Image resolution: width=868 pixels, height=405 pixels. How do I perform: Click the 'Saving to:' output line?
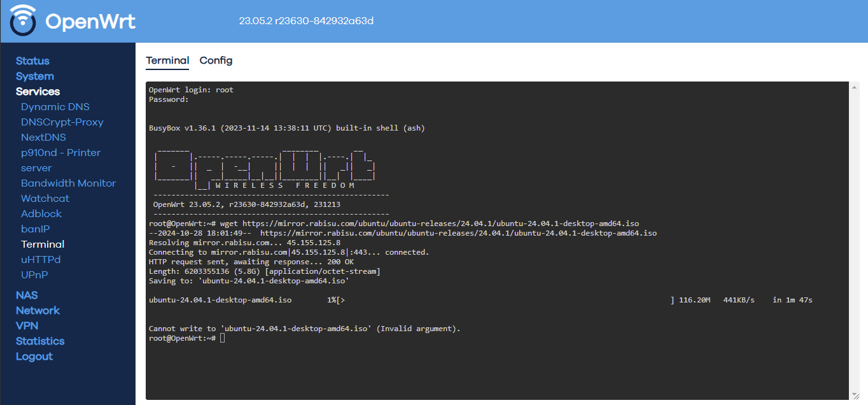(249, 281)
